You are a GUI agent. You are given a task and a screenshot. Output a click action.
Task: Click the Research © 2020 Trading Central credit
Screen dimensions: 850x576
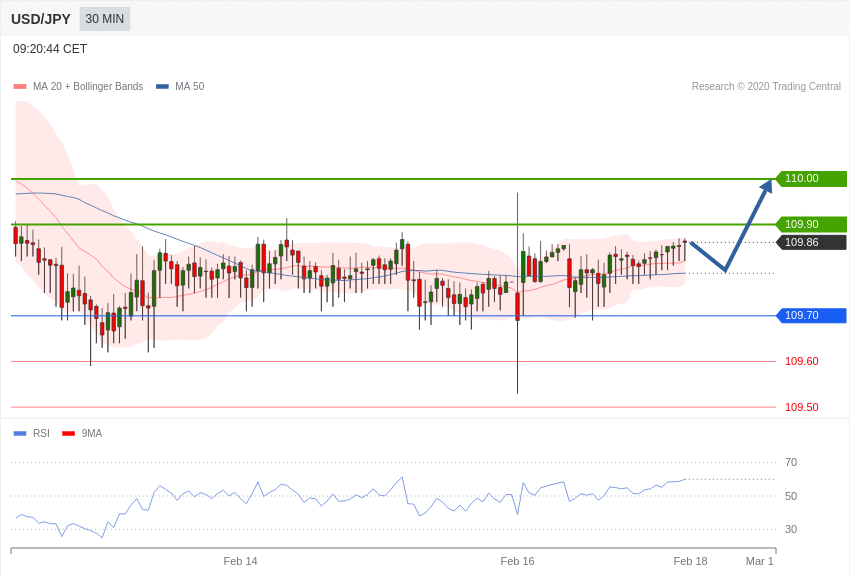point(766,86)
